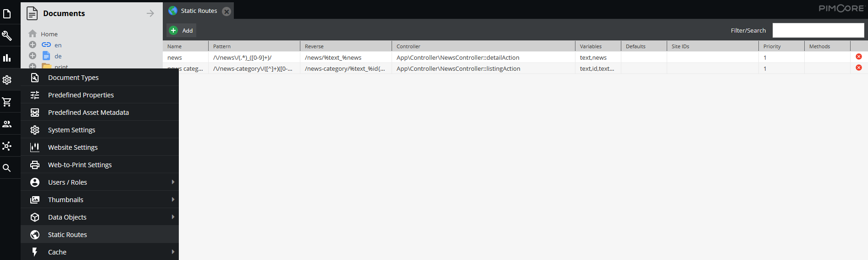Open the Search magnifier sidebar icon
Screen dimensions: 868x260
7,168
